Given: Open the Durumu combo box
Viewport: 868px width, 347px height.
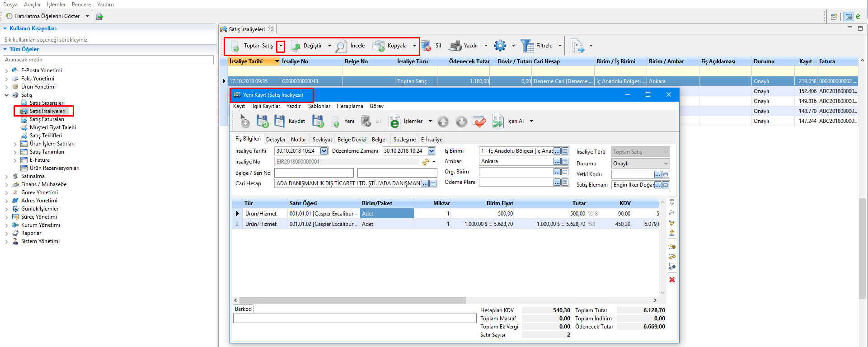Looking at the screenshot, I should [x=640, y=164].
